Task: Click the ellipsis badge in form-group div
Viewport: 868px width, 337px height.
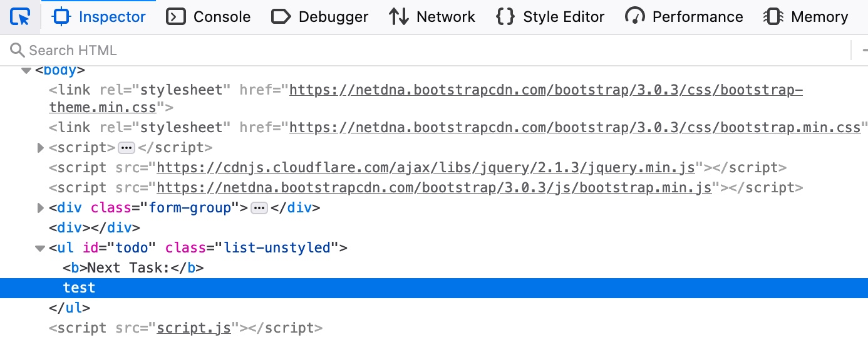Action: [x=259, y=208]
